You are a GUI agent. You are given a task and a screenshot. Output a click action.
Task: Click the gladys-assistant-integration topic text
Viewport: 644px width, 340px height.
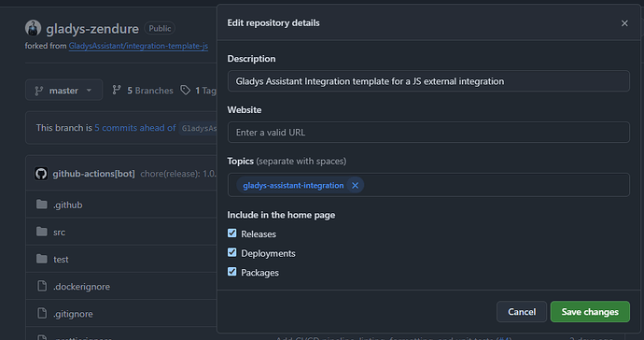pyautogui.click(x=293, y=186)
